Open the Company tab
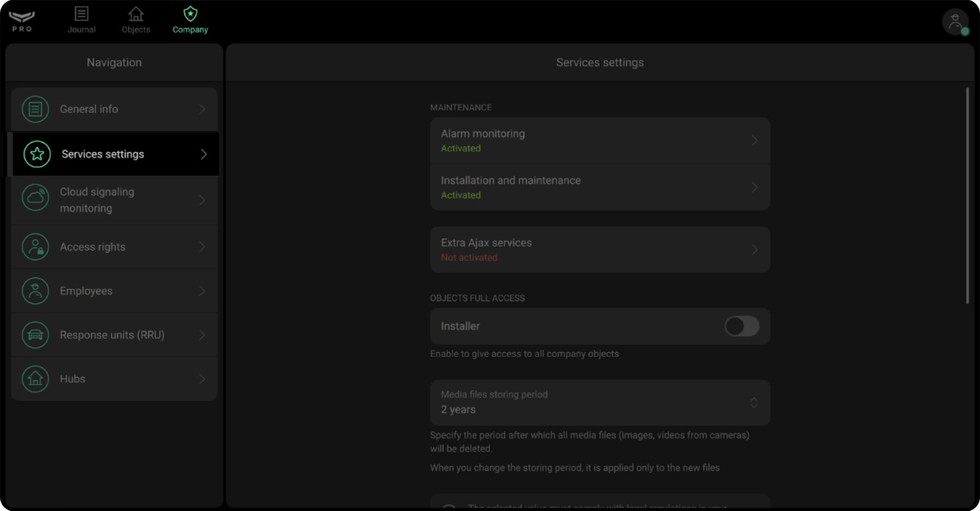The image size is (980, 511). point(190,20)
